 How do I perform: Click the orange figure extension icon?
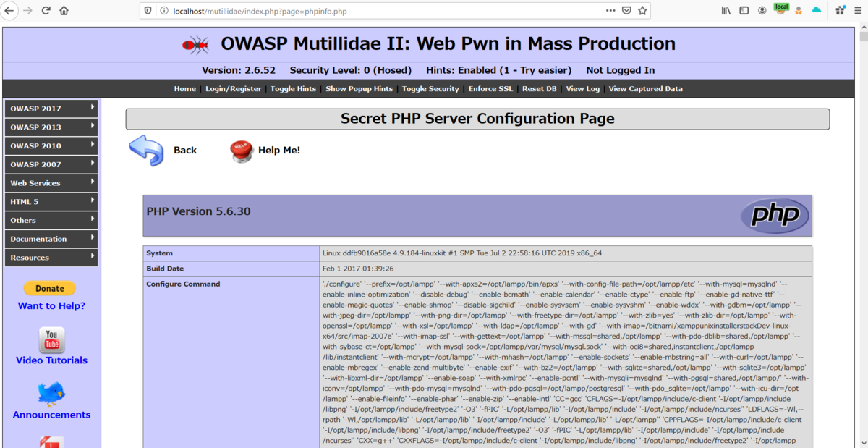click(x=799, y=11)
